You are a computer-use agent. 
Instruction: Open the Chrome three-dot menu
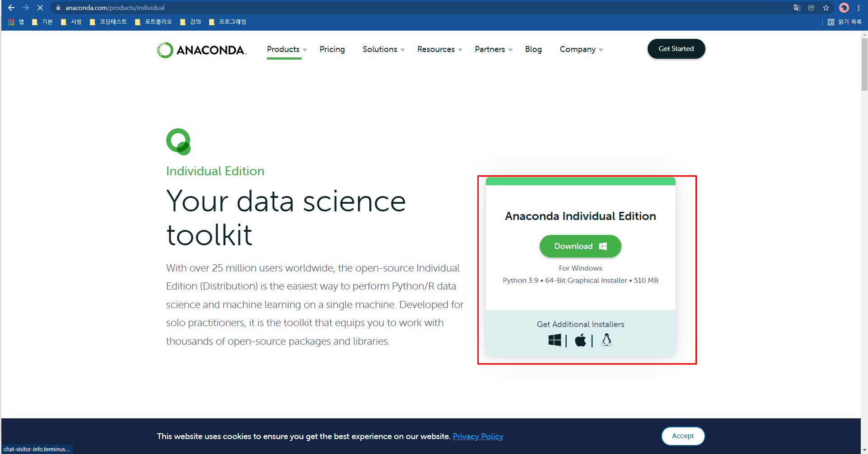click(x=859, y=8)
